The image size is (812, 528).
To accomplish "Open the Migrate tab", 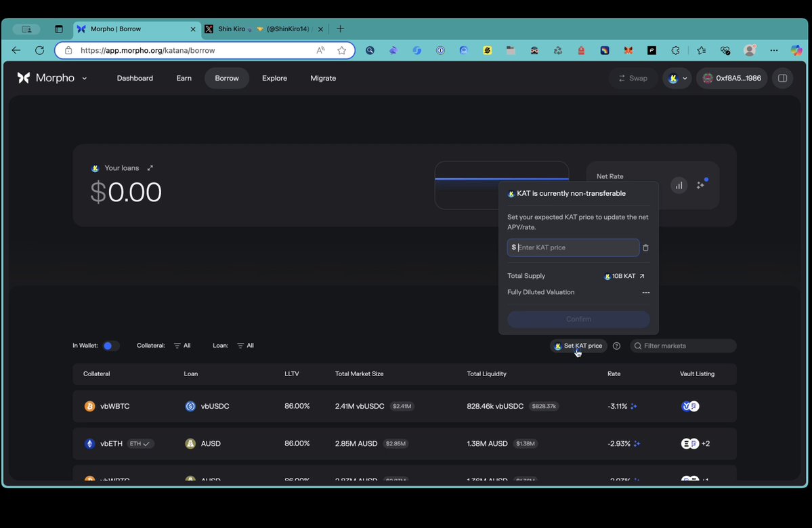I will (x=323, y=78).
